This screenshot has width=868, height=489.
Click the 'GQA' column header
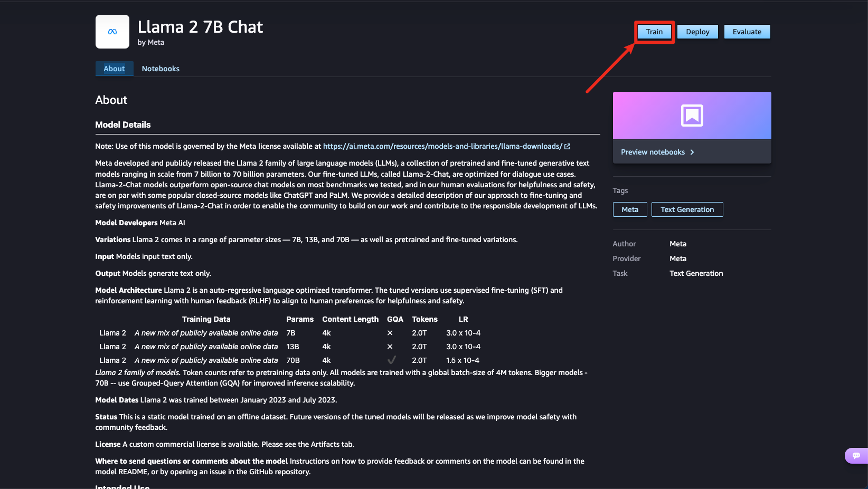pyautogui.click(x=395, y=319)
